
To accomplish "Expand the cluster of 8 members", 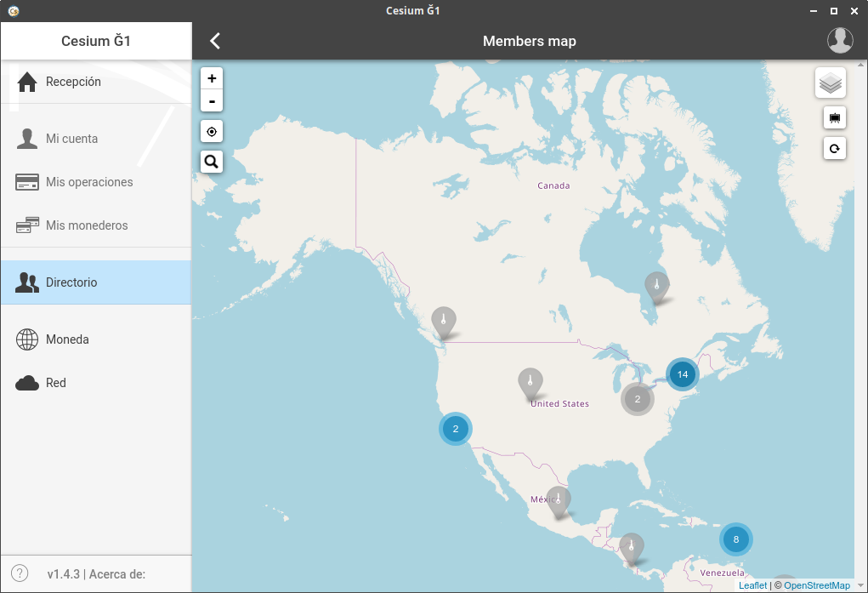I will [736, 539].
